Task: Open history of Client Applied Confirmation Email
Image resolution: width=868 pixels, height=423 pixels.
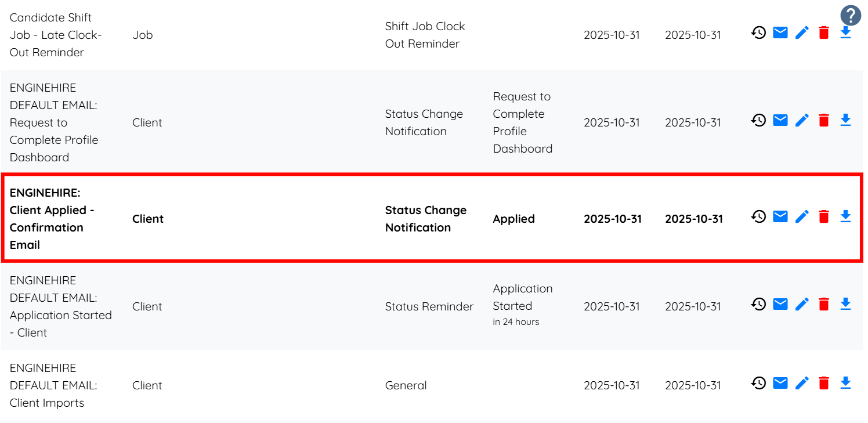Action: coord(758,216)
